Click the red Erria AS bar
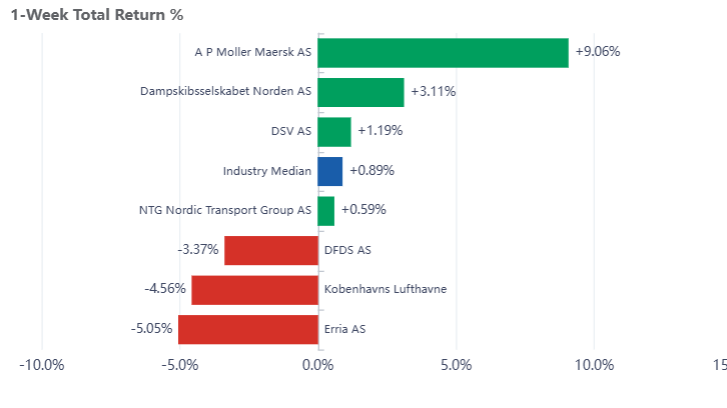 (x=248, y=329)
